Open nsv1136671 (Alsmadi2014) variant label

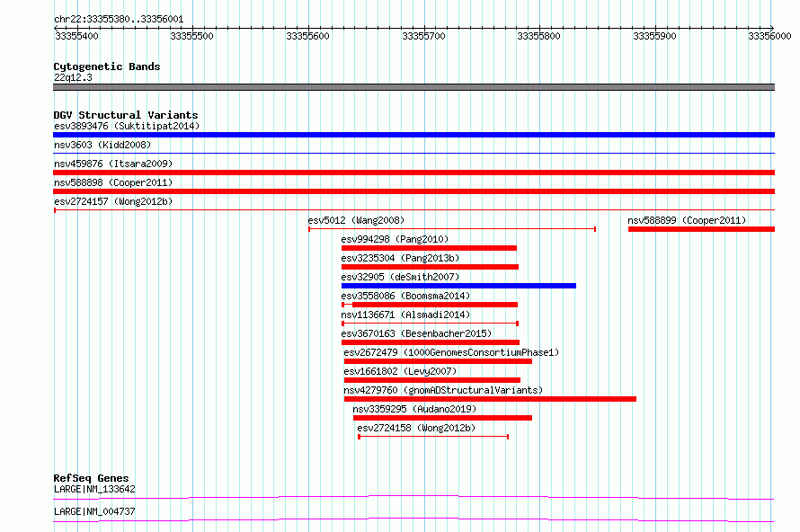pyautogui.click(x=405, y=315)
